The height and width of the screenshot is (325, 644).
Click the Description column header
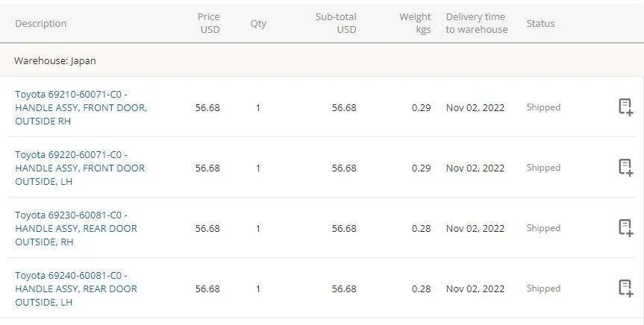point(41,24)
